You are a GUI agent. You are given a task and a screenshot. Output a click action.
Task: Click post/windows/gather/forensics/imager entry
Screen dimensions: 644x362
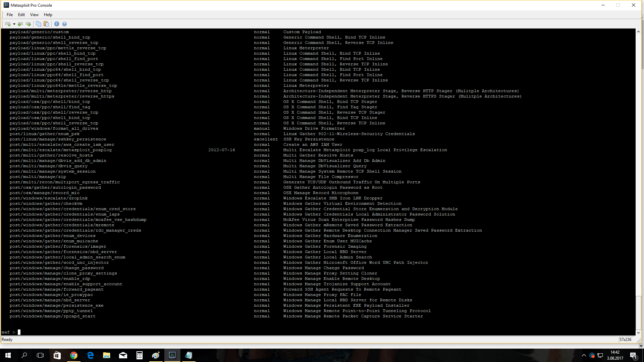(58, 247)
